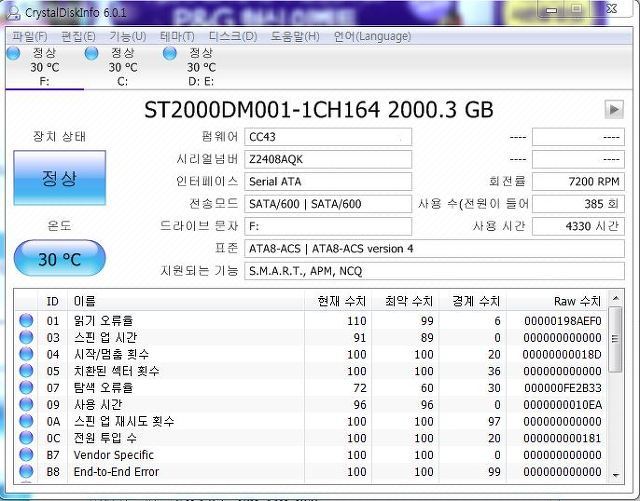Click the 30 °C temperature button
The image size is (640, 501).
pos(60,258)
